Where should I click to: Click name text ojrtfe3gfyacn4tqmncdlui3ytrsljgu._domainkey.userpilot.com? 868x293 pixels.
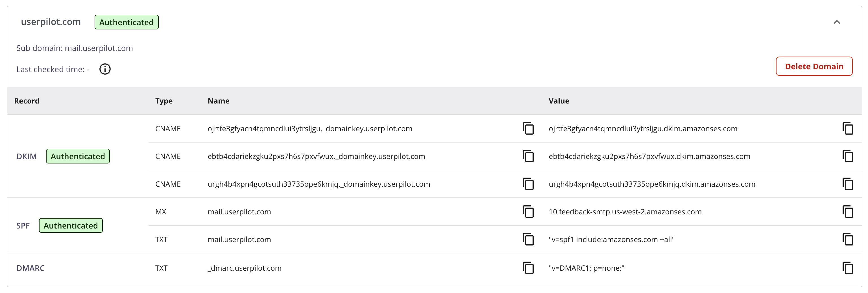tap(310, 129)
